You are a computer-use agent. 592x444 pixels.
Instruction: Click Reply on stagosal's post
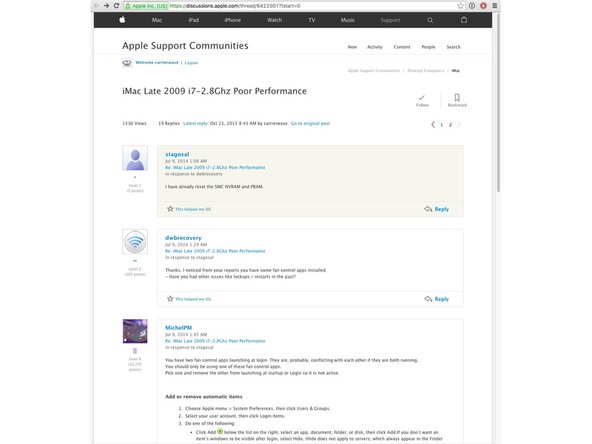click(442, 209)
